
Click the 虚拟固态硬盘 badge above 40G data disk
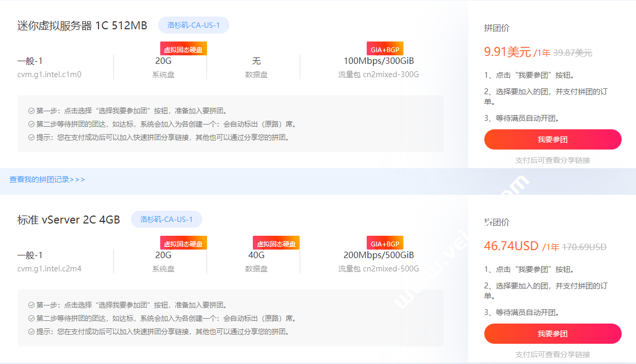pyautogui.click(x=276, y=243)
